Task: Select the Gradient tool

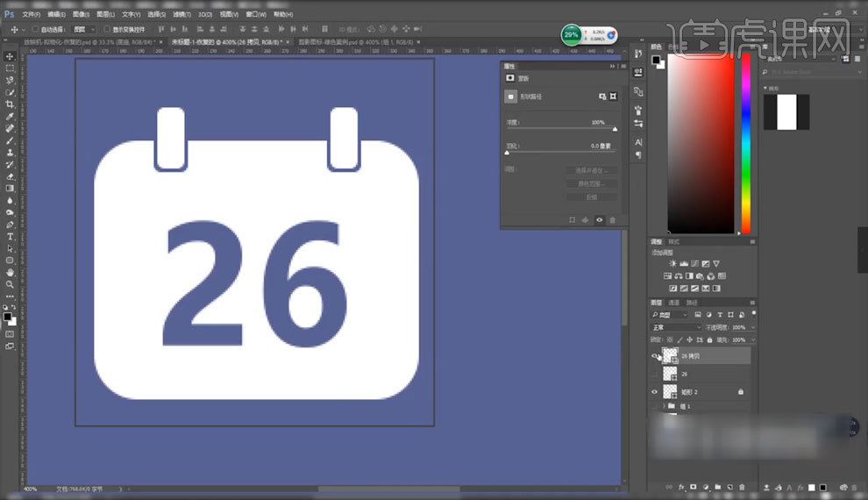Action: click(10, 189)
